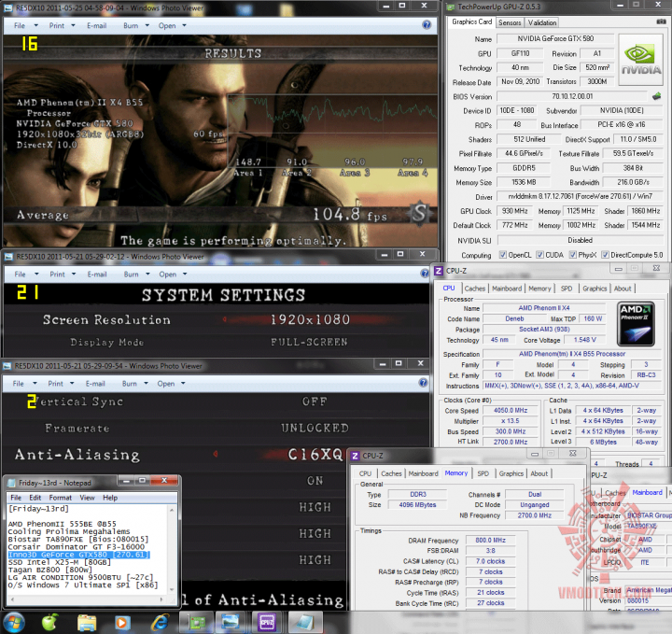
Task: Click Notepad vertical scrollbar up arrow
Action: tap(172, 510)
